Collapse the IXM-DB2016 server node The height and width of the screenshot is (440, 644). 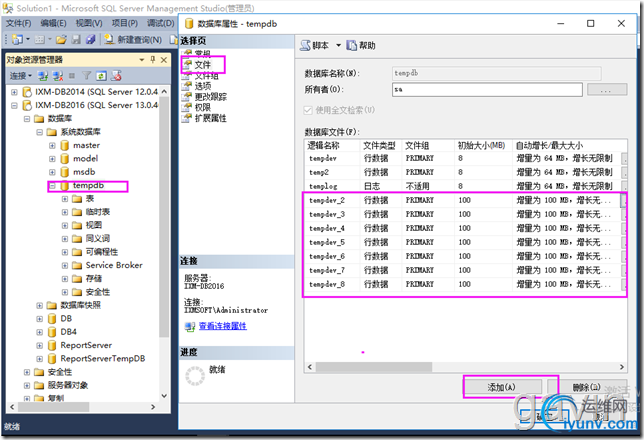point(14,105)
